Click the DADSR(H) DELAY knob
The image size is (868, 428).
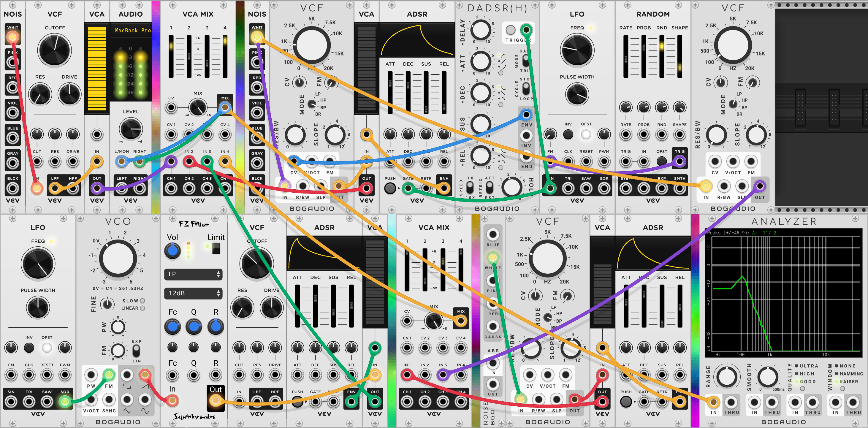(481, 30)
